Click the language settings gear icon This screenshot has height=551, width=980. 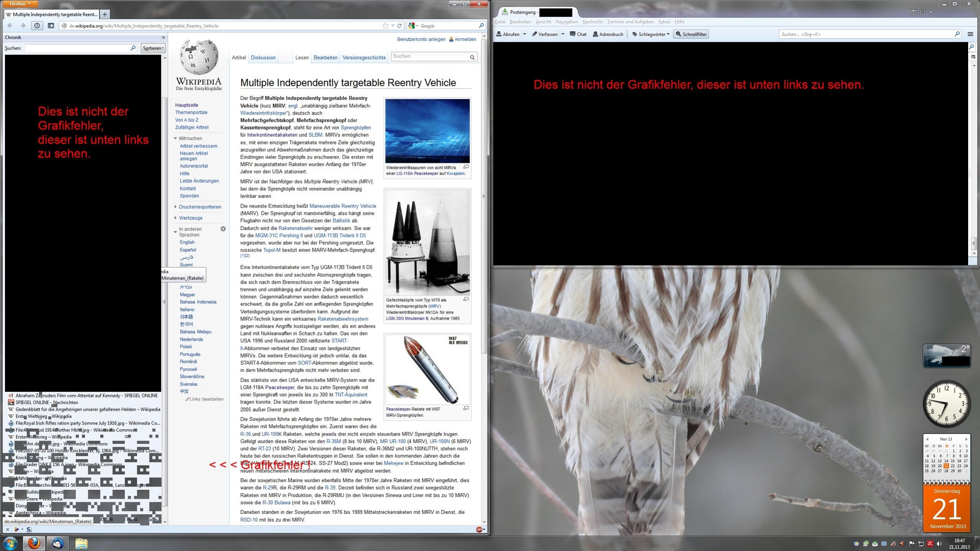tap(223, 229)
